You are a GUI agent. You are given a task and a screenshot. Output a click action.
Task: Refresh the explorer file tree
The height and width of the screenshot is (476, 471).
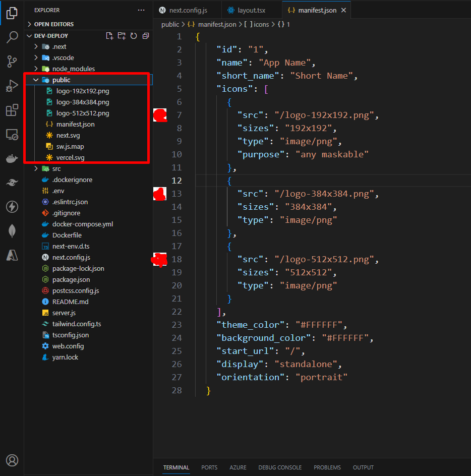pos(134,36)
